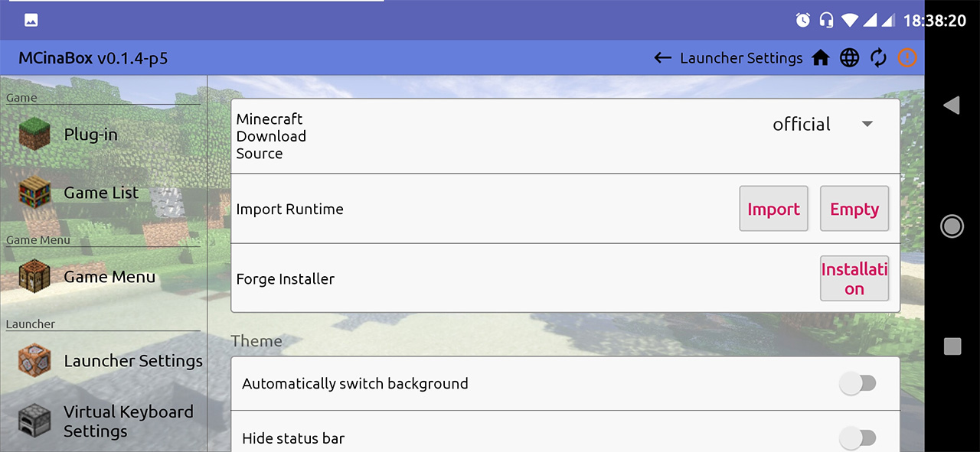This screenshot has height=452, width=980.
Task: Click the circular refresh arrows icon
Action: pos(878,58)
